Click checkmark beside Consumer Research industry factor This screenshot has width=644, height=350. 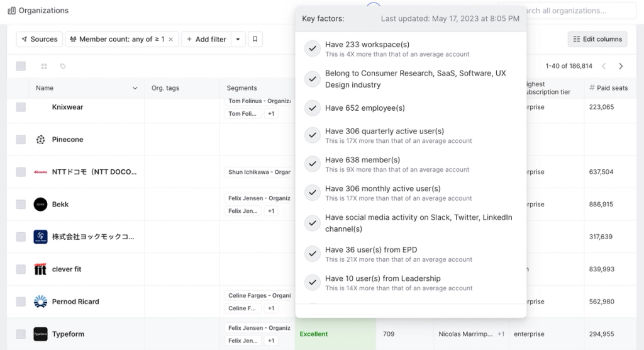pos(313,79)
